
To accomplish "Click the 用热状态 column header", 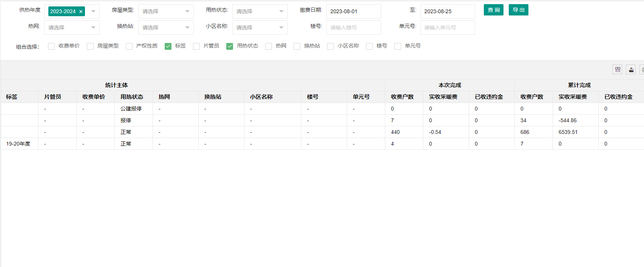I will tap(134, 97).
